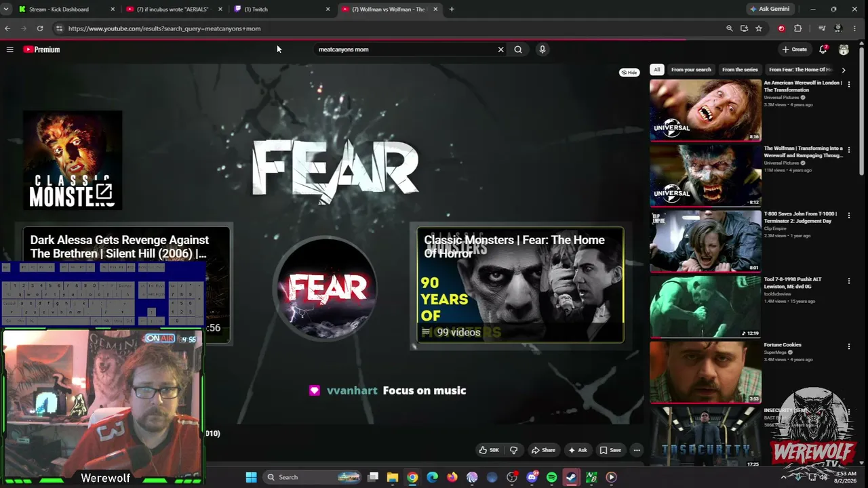Close the Twitch tab
Viewport: 868px width, 488px height.
click(328, 9)
